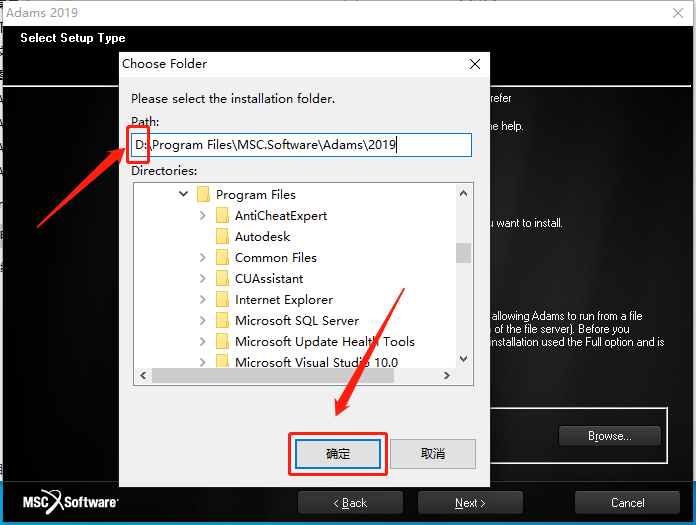Viewport: 696px width, 525px height.
Task: Expand the Microsoft SQL Server chevron
Action: click(203, 320)
